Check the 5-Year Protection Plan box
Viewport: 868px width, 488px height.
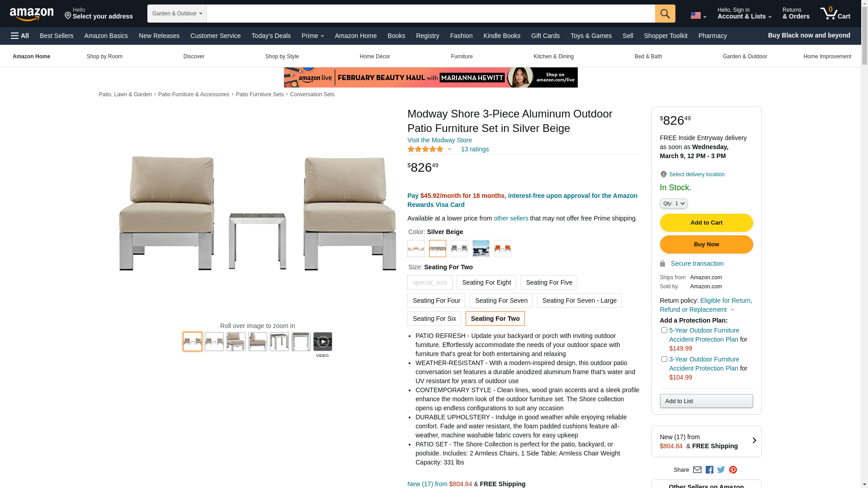[x=664, y=330]
